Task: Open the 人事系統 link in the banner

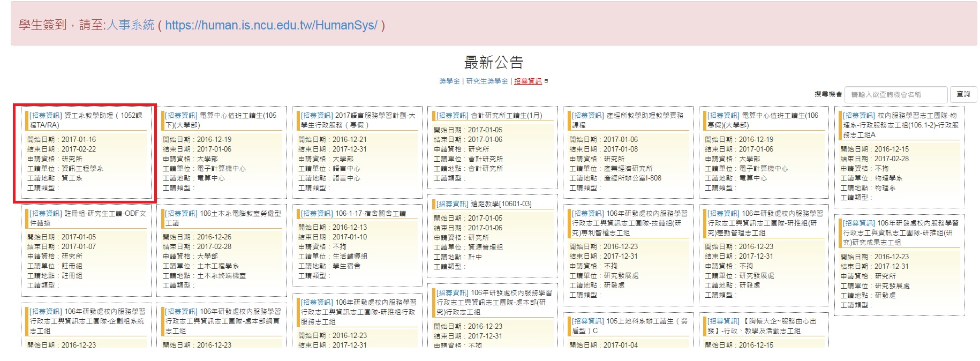Action: click(x=131, y=25)
